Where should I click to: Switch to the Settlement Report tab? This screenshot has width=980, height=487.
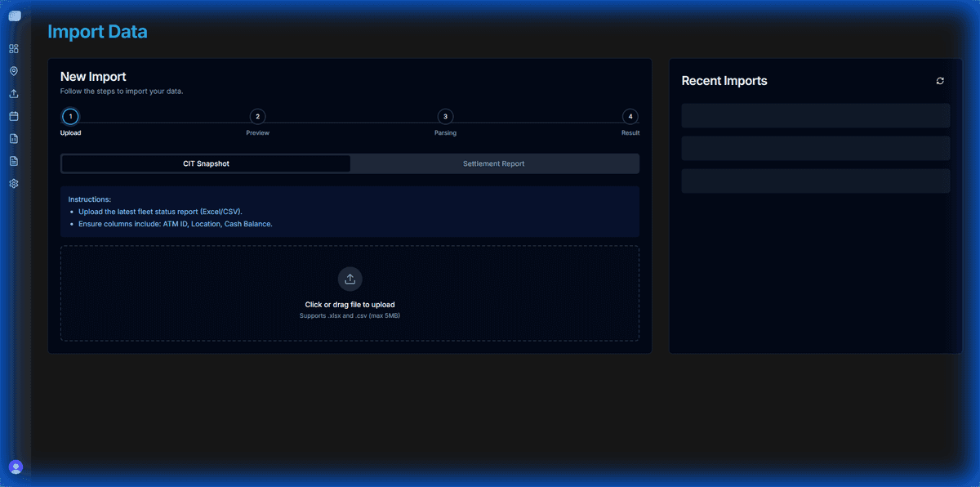pos(493,163)
